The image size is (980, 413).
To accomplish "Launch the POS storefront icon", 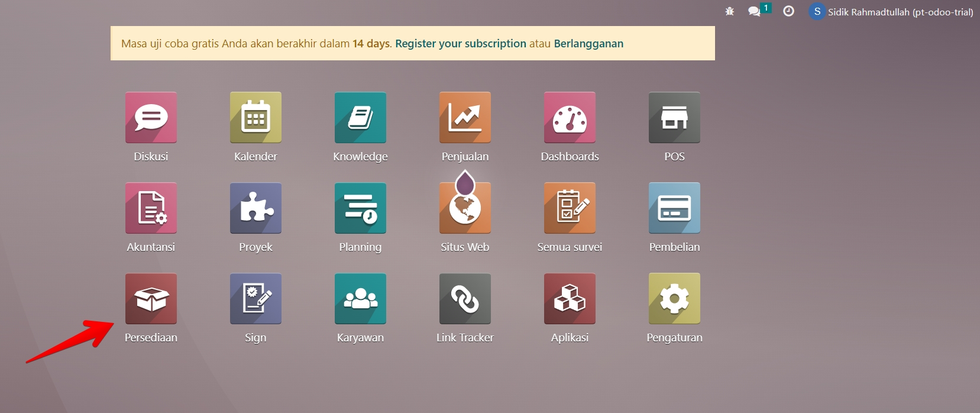I will 674,118.
